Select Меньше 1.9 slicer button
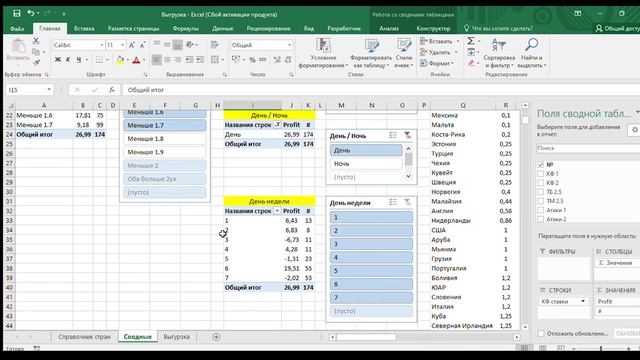Viewport: 640px width, 360px height. coord(165,152)
